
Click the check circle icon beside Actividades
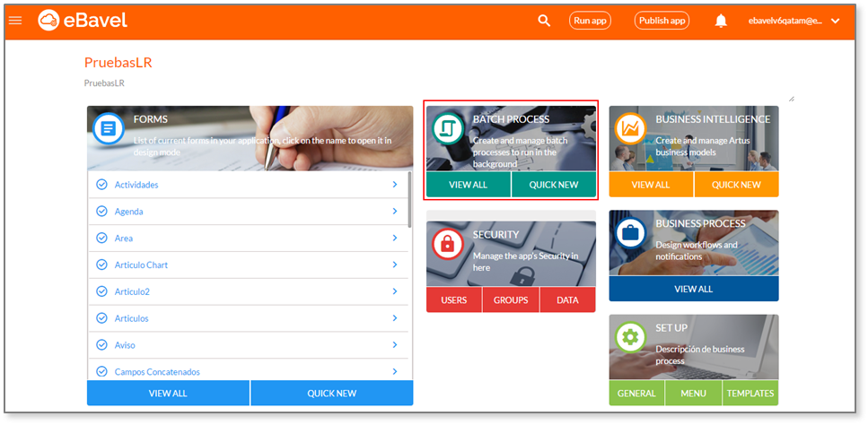(x=101, y=185)
